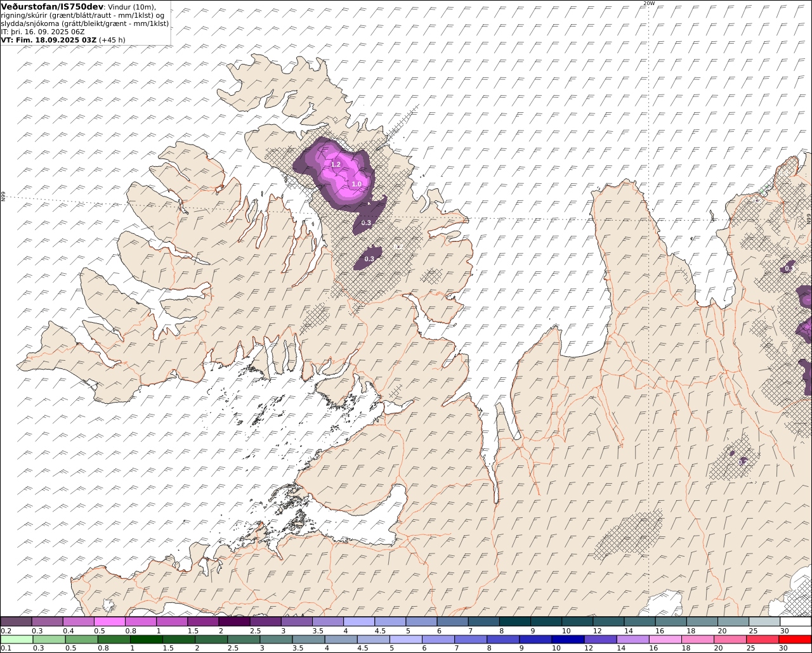
Task: Pick the dark mauve swatch between 0.2 and 0.3
Action: click(x=16, y=622)
